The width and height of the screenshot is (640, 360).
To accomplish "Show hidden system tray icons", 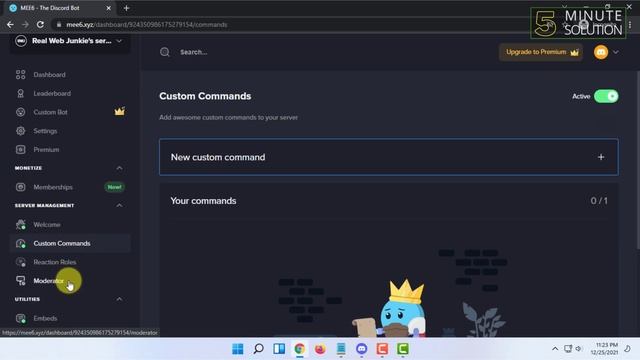I will pyautogui.click(x=555, y=349).
